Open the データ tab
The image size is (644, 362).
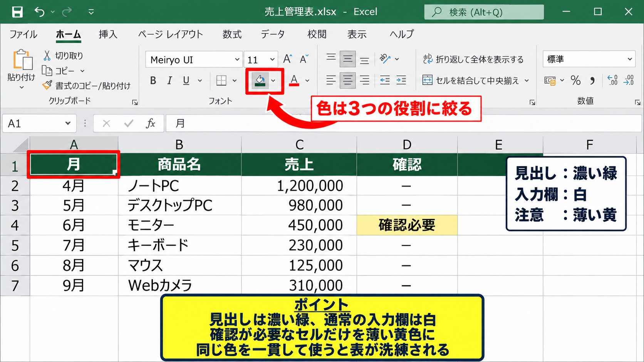273,34
